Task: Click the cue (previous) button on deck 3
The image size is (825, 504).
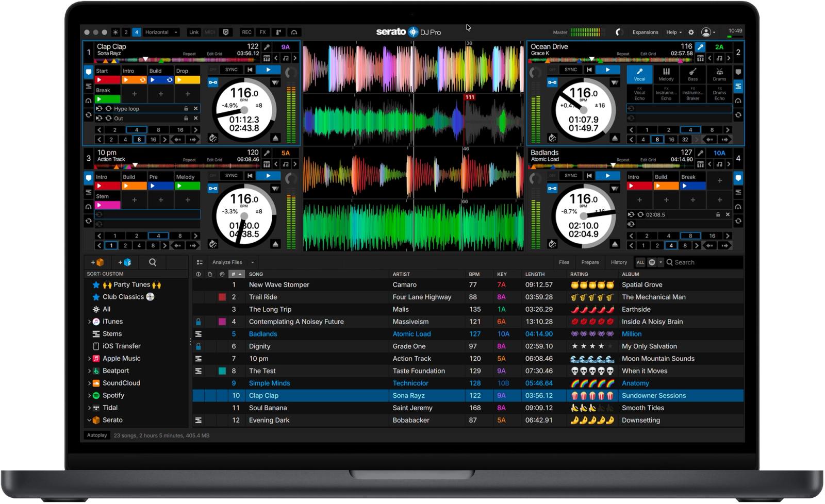Action: (250, 176)
